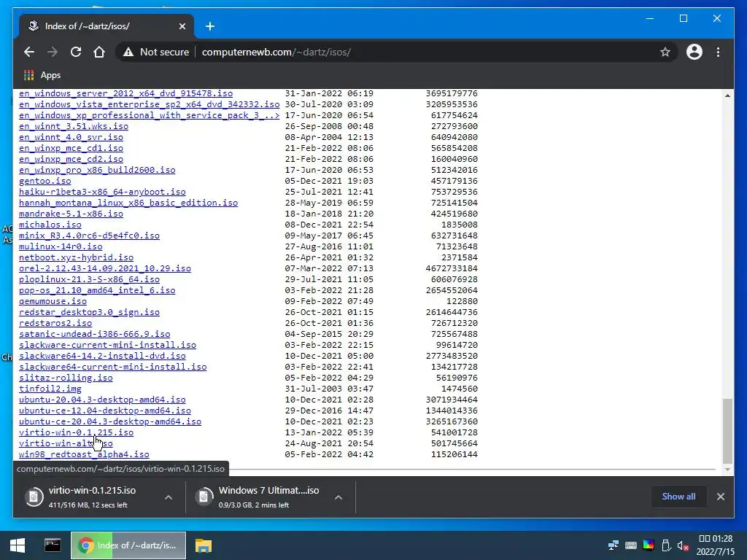Open the slitaz-rolling.iso link
This screenshot has height=560, width=747.
coord(66,378)
